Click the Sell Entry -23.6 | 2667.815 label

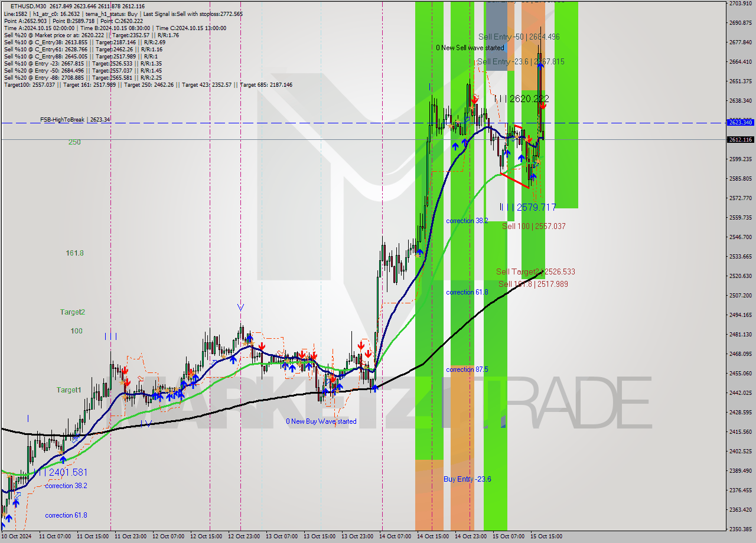(520, 61)
